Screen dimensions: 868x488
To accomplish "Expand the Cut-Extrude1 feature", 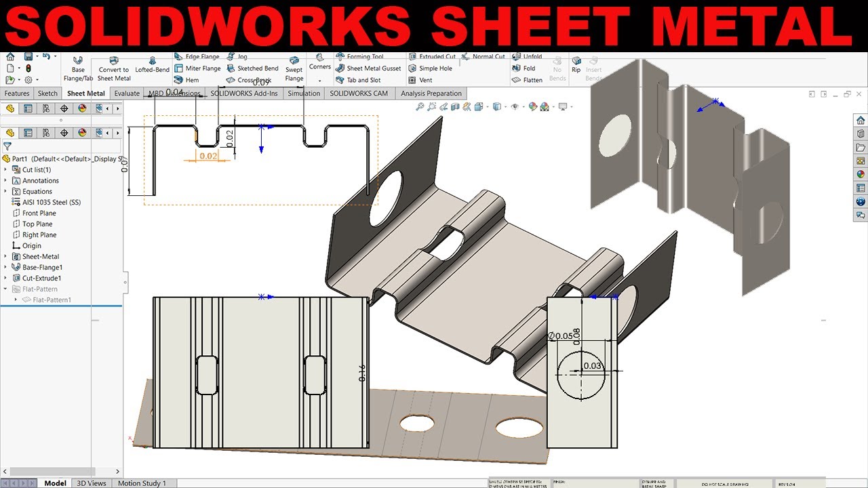I will click(6, 278).
